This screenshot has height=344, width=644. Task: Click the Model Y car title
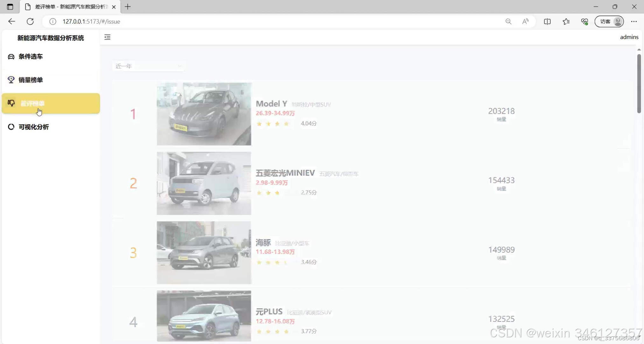point(271,104)
